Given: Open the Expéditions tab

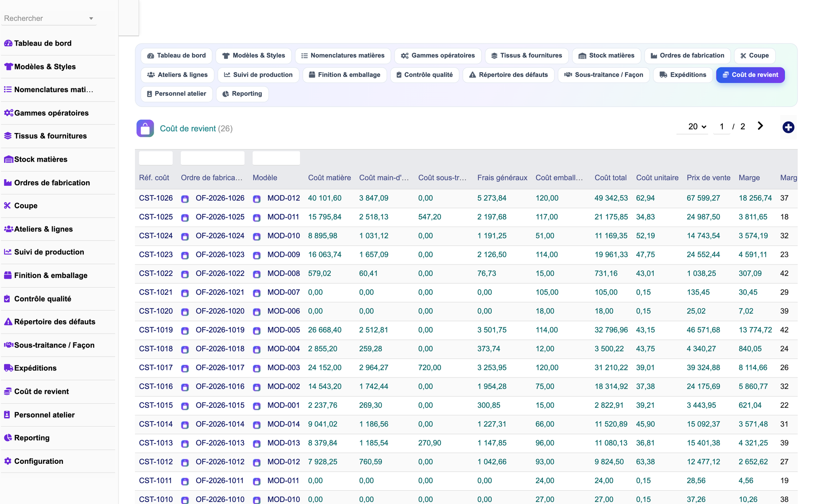Looking at the screenshot, I should coord(683,75).
